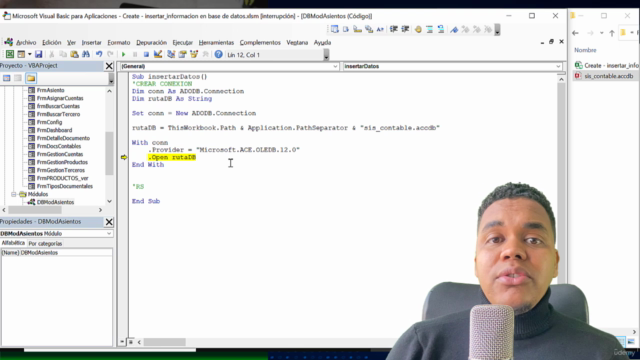Open the Depuración menu
The image size is (640, 360).
(x=151, y=42)
